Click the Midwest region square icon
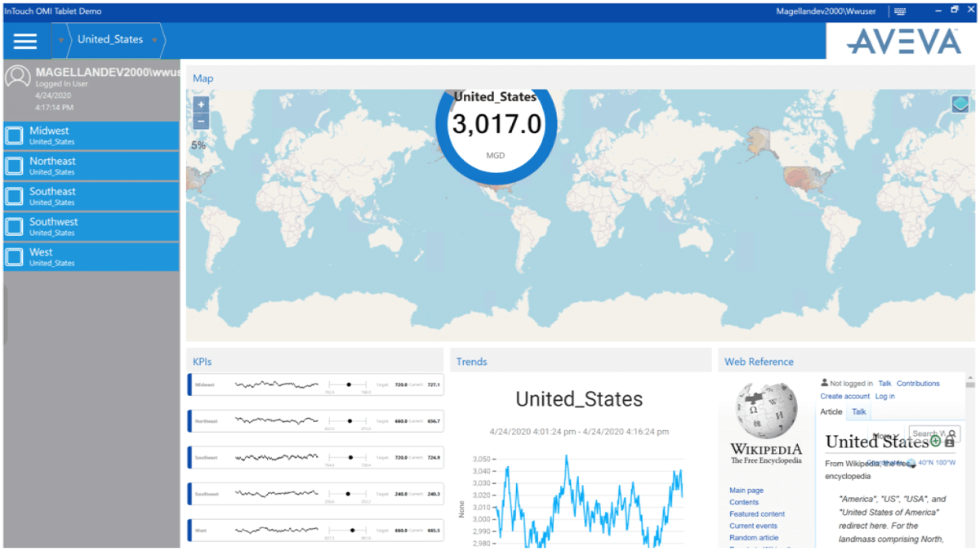The height and width of the screenshot is (551, 980). [15, 136]
